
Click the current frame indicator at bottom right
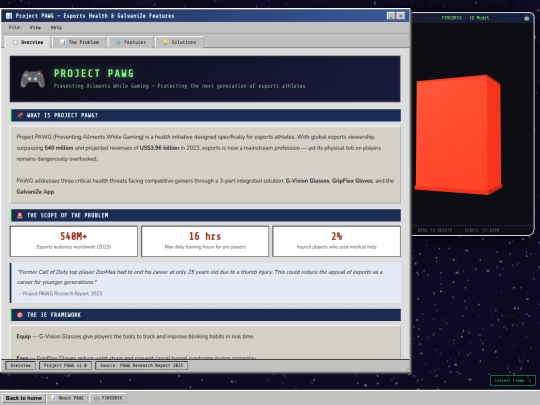(513, 381)
